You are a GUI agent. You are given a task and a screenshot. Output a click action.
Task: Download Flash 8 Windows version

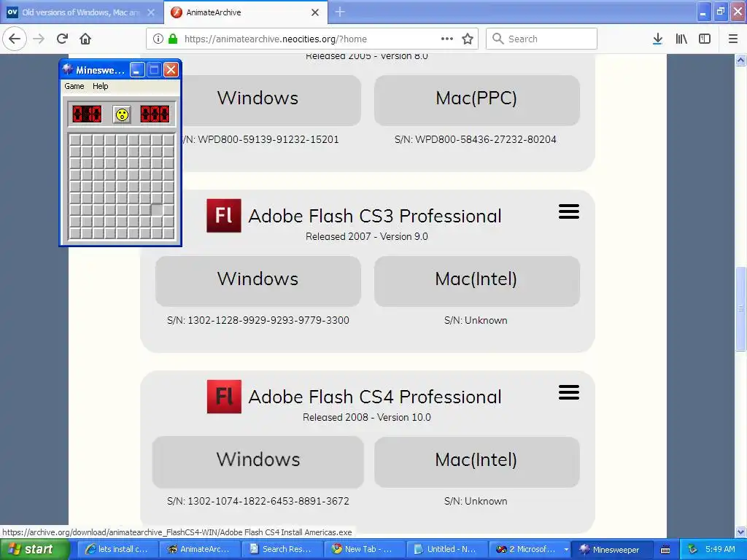[x=271, y=99]
